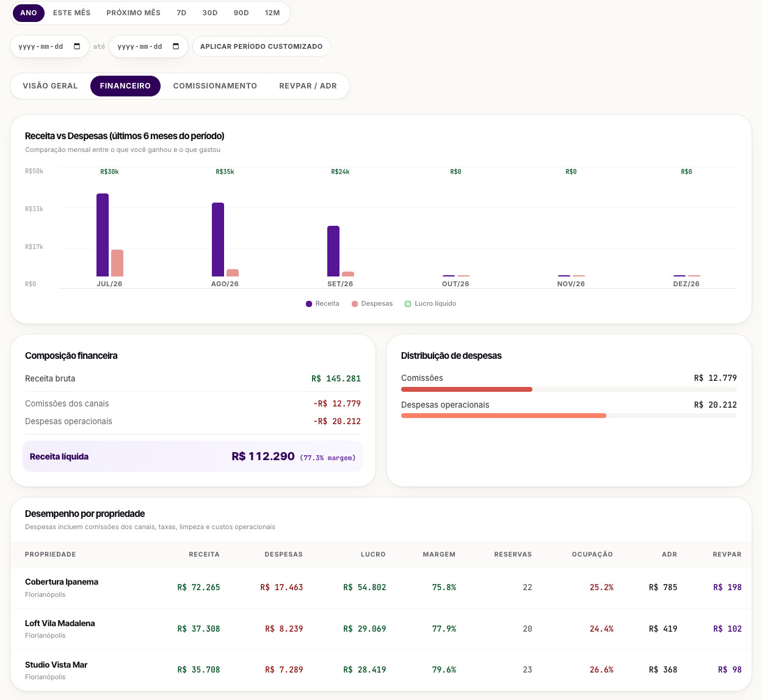Open calendar picker in start date field
Viewport: 762px width, 700px height.
point(77,46)
